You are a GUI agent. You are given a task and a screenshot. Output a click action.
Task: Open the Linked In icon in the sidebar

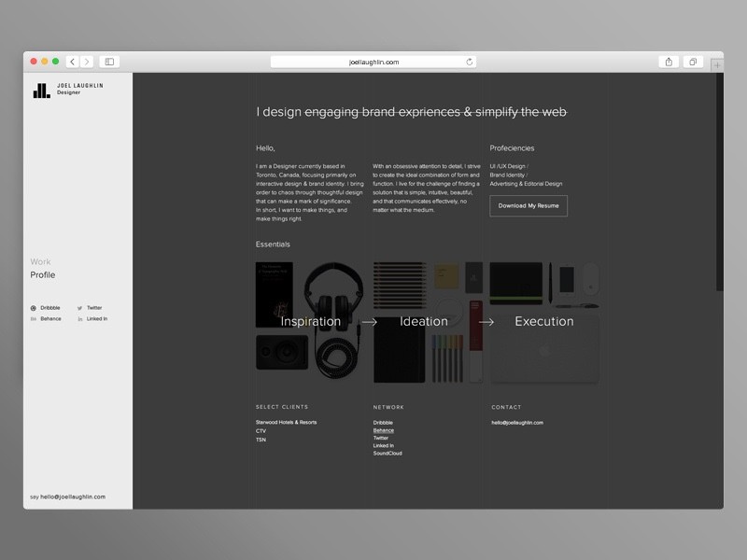78,318
